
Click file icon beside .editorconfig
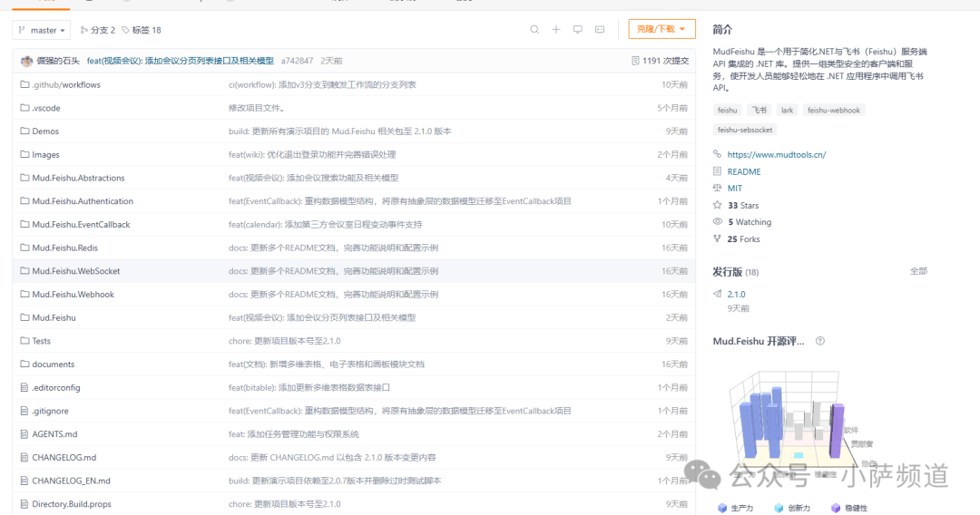click(x=24, y=388)
